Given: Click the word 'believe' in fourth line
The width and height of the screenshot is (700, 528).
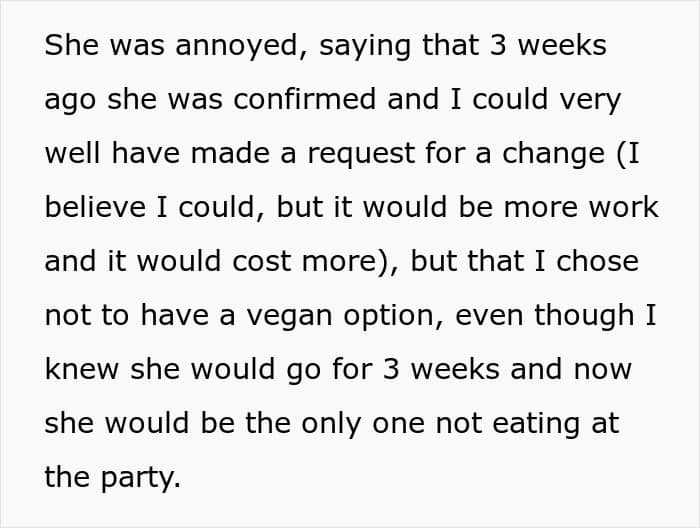Looking at the screenshot, I should pyautogui.click(x=95, y=207).
